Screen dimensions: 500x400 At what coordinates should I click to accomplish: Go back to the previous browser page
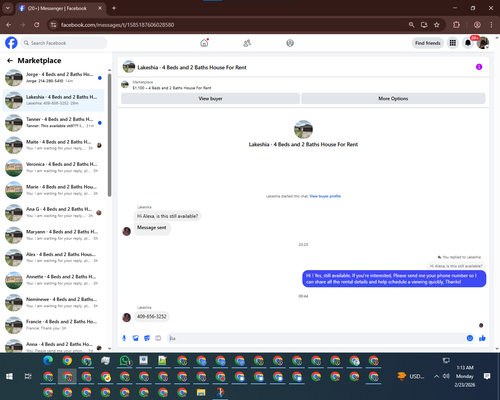[x=9, y=25]
